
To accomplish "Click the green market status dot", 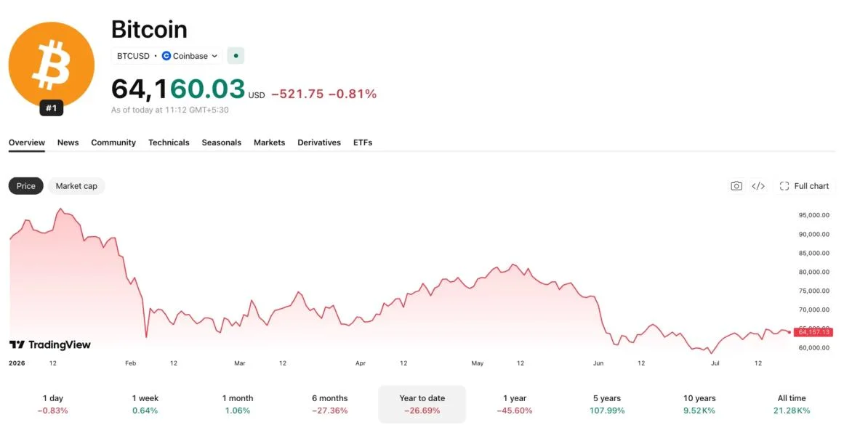I will 236,56.
